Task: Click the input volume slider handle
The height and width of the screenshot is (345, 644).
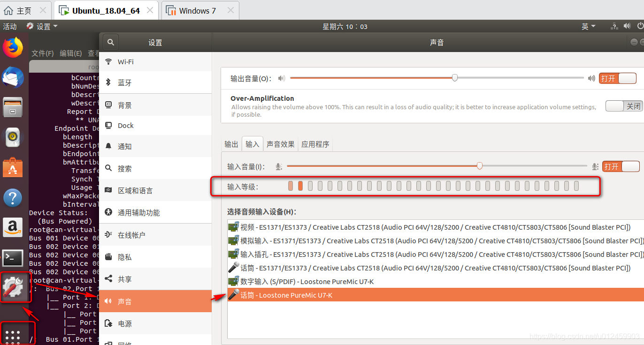Action: tap(479, 166)
